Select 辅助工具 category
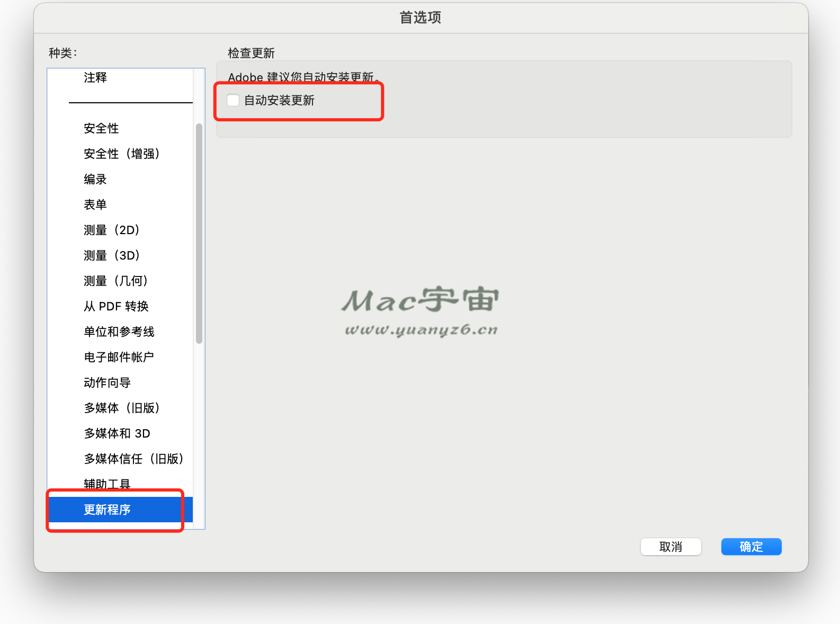This screenshot has width=840, height=624. click(x=107, y=484)
